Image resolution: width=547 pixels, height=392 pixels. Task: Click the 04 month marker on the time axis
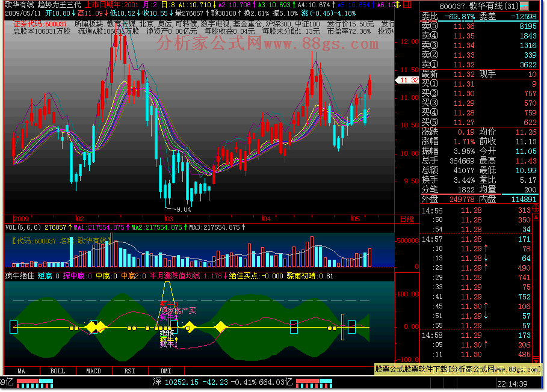pos(267,219)
